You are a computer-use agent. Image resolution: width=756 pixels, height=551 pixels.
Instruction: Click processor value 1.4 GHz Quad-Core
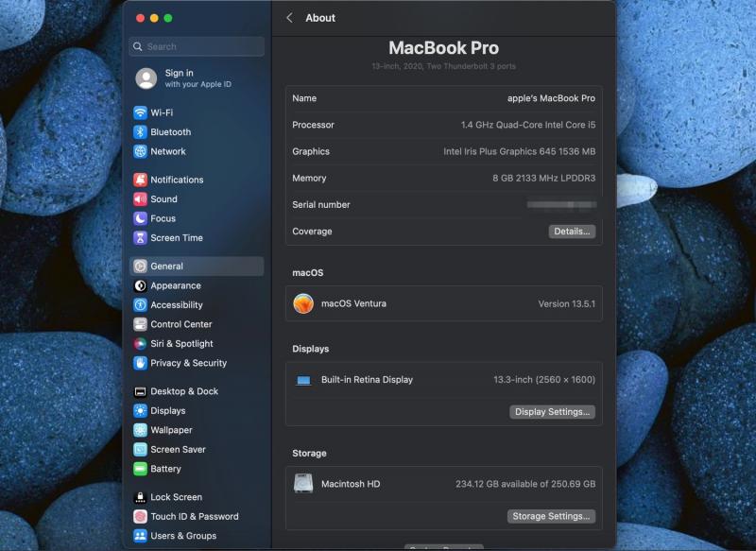click(528, 125)
